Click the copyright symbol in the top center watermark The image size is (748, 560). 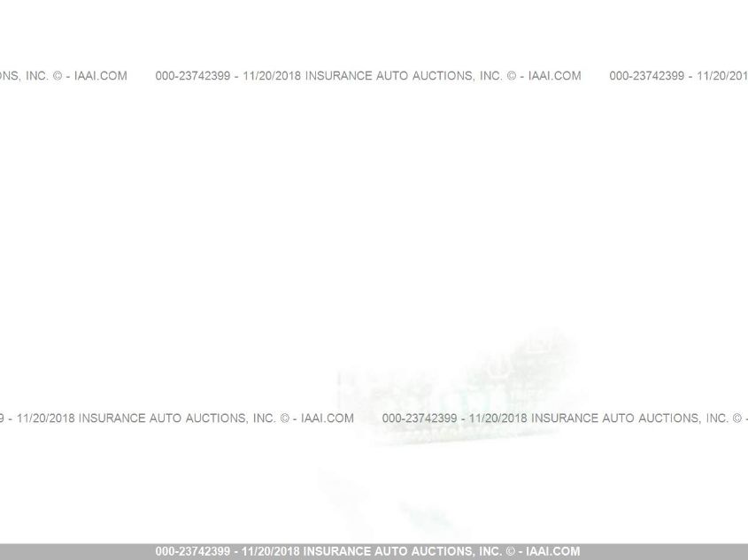tap(511, 76)
